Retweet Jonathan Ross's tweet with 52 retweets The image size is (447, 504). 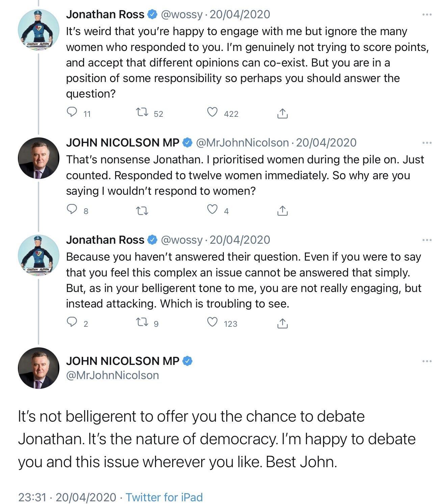click(x=142, y=112)
